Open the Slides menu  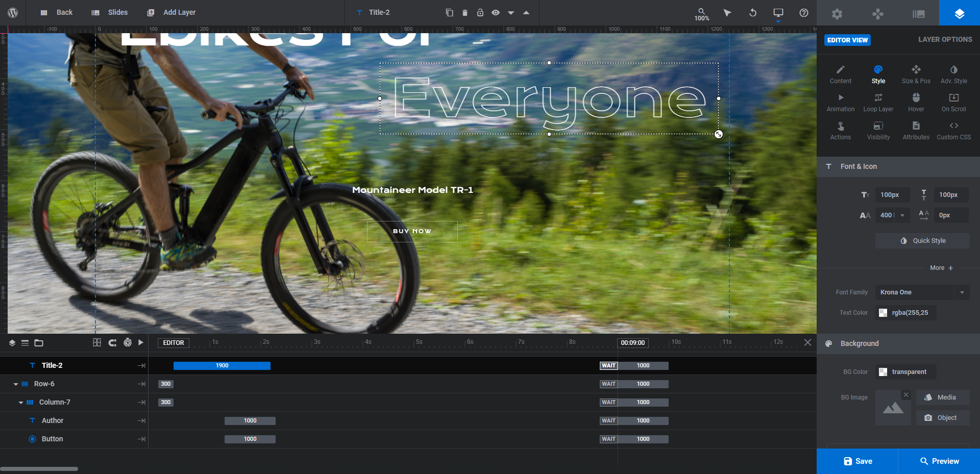[109, 12]
